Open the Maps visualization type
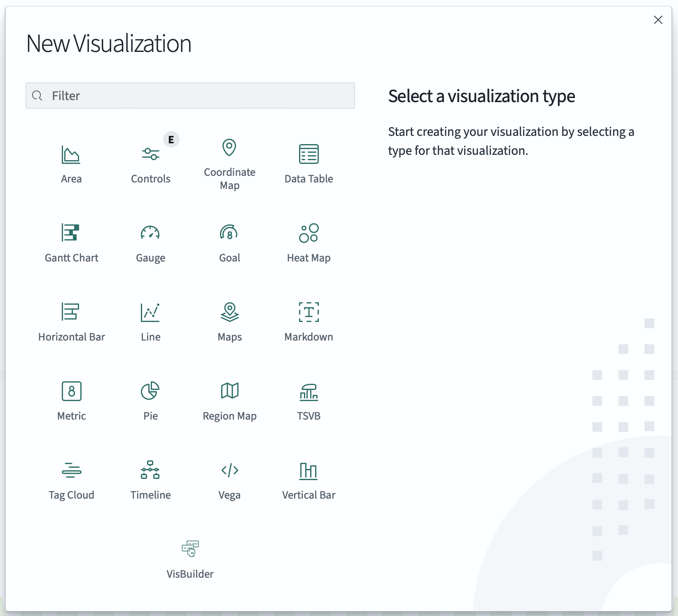 coord(229,313)
